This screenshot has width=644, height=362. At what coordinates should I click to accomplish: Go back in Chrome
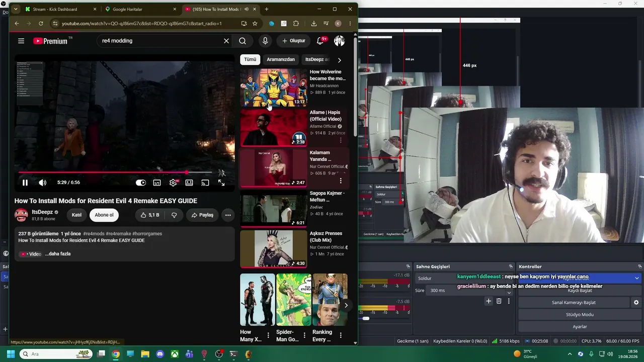pyautogui.click(x=17, y=23)
